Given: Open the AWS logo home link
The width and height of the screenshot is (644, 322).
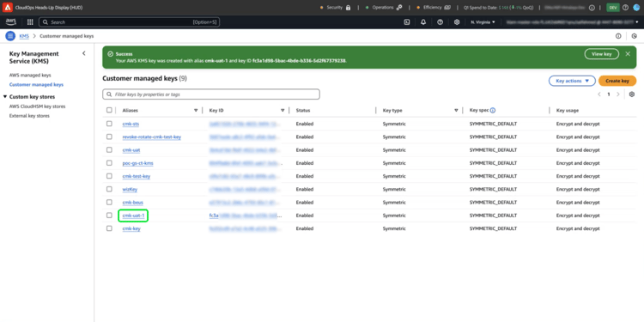Looking at the screenshot, I should 10,22.
